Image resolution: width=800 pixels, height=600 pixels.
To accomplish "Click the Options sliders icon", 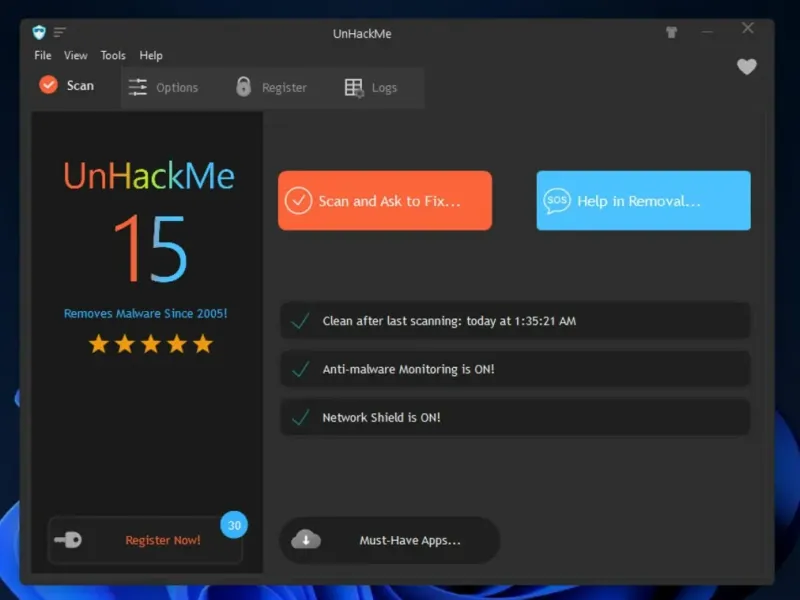I will tap(138, 87).
